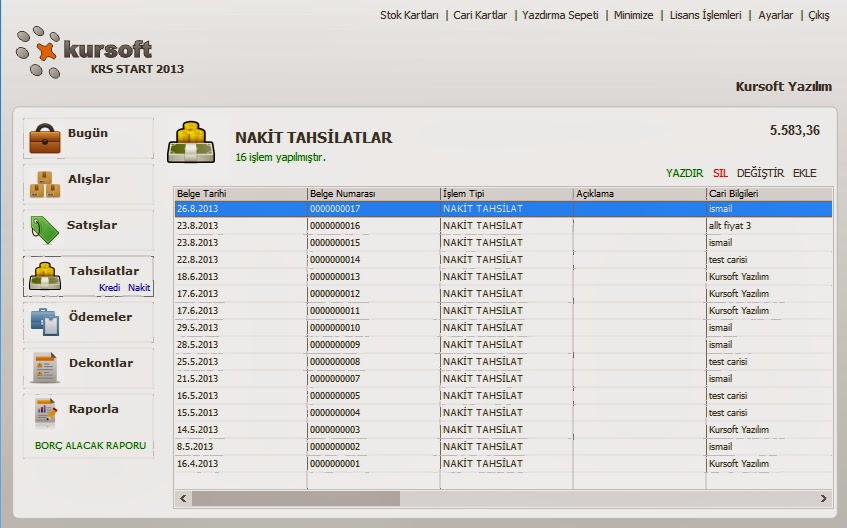
Task: Click the Kursoft logo
Action: click(84, 52)
